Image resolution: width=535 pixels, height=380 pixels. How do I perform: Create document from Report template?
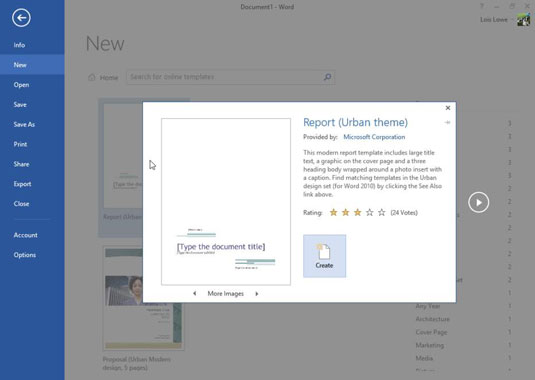pyautogui.click(x=324, y=256)
